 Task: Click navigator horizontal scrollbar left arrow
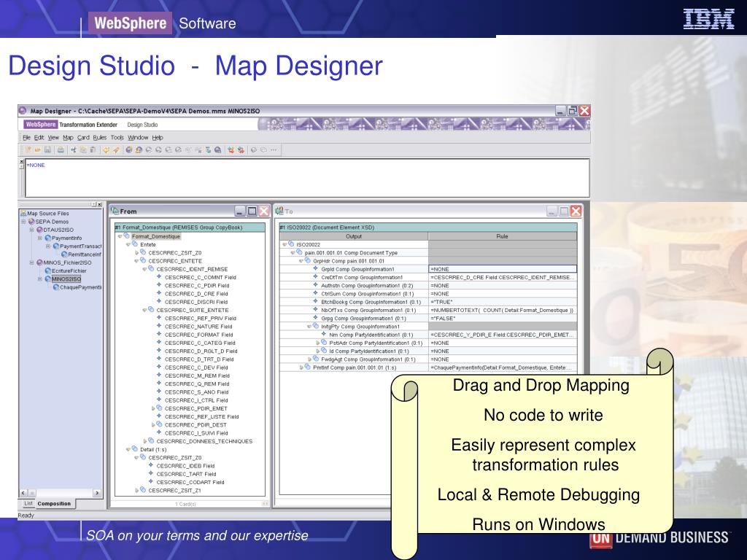click(23, 493)
